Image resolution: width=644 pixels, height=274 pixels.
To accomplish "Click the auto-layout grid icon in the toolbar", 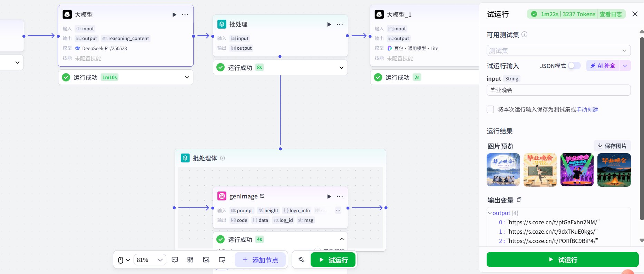I will (190, 260).
